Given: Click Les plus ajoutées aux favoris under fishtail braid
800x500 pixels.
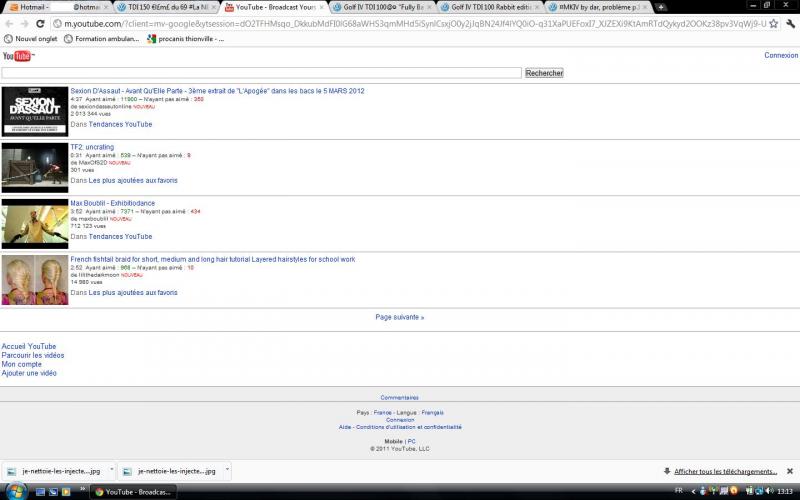Looking at the screenshot, I should click(x=133, y=292).
